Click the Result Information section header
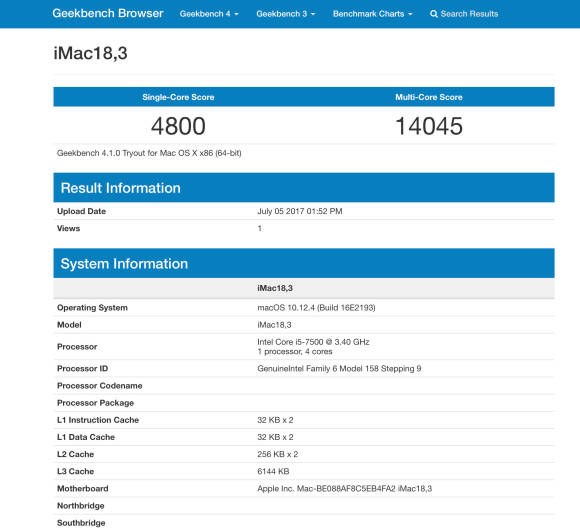This screenshot has width=580, height=531. pyautogui.click(x=304, y=188)
